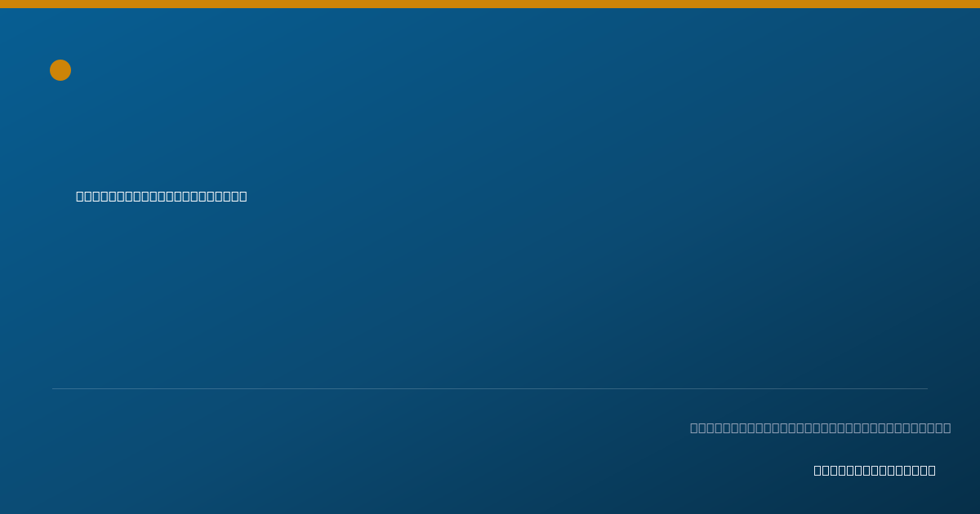Click the middle of the gray text line
This screenshot has height=514, width=980.
821,428
